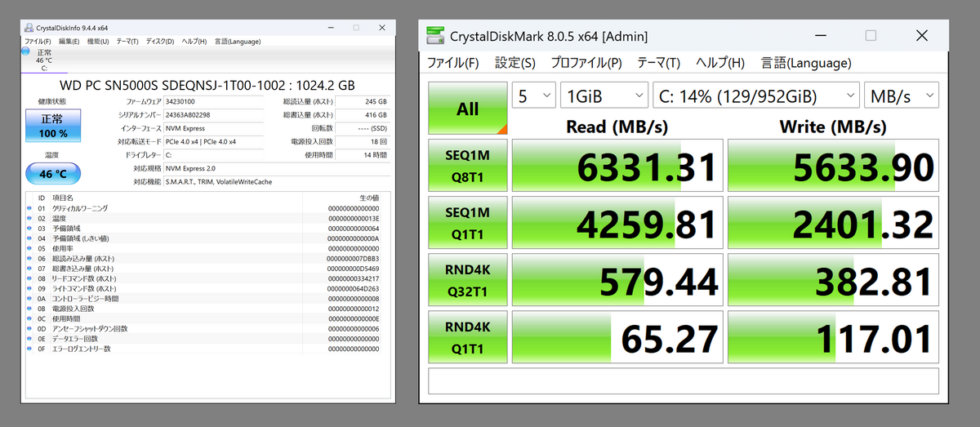This screenshot has height=427, width=980.
Task: Open テーマ(T) menu in CrystalDiskMark
Action: 658,63
